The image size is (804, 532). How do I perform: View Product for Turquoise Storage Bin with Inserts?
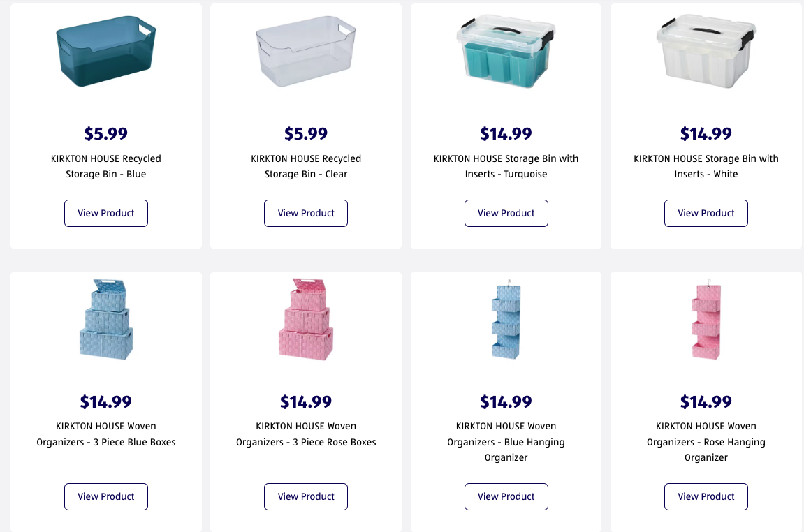pyautogui.click(x=506, y=213)
